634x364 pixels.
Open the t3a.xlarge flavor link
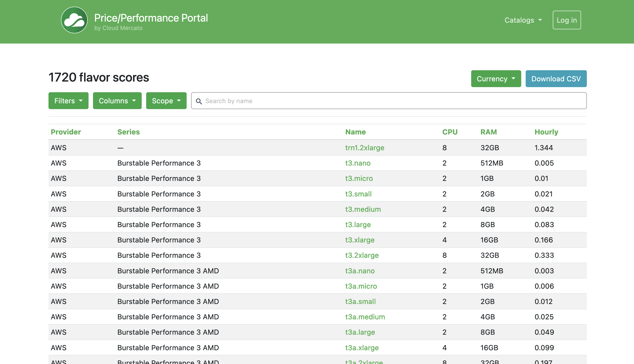tap(362, 348)
